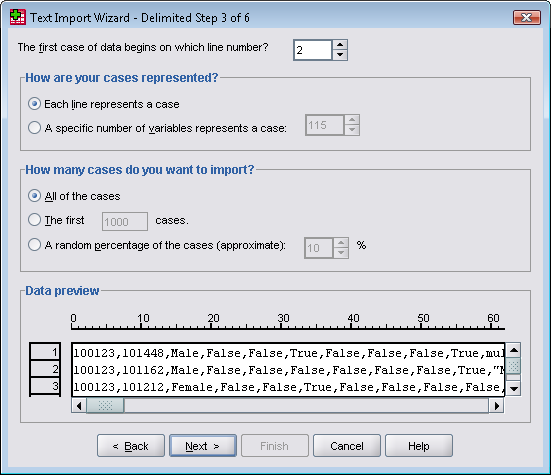Decrease the first case line number

pos(340,55)
